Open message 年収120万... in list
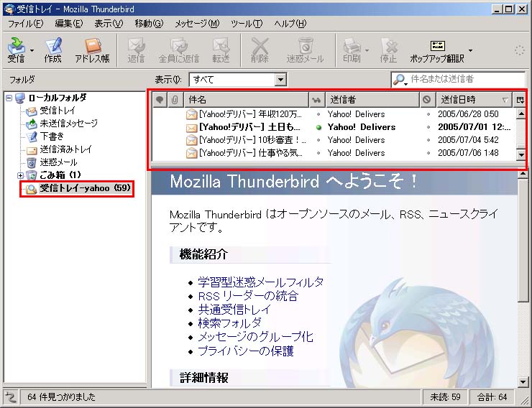 (250, 114)
